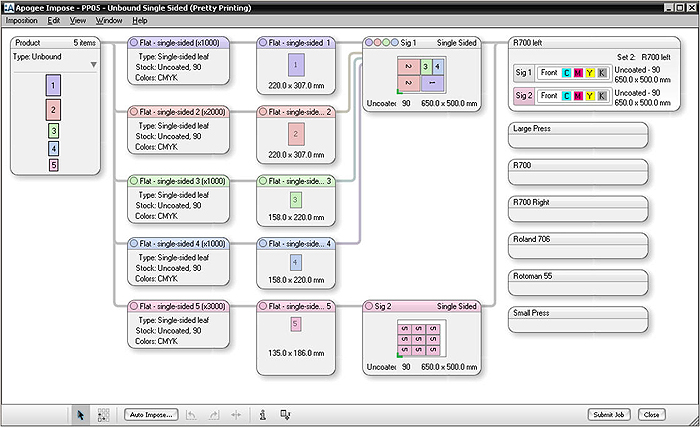Open the Imposition menu

pyautogui.click(x=21, y=20)
